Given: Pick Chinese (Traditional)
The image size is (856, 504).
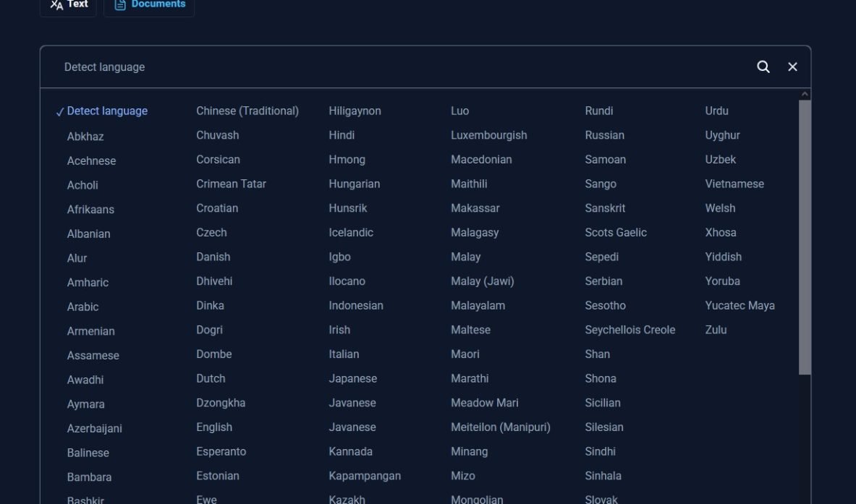Looking at the screenshot, I should coord(247,111).
